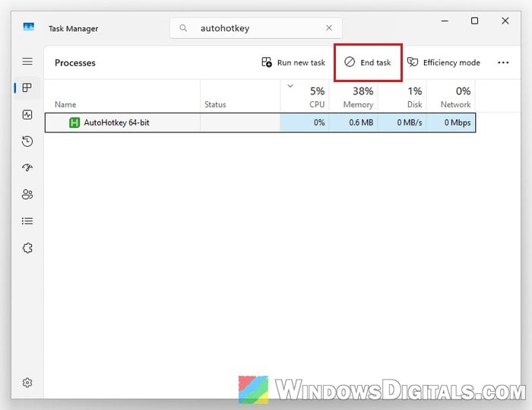Clear the autohotkey search text

(x=329, y=28)
